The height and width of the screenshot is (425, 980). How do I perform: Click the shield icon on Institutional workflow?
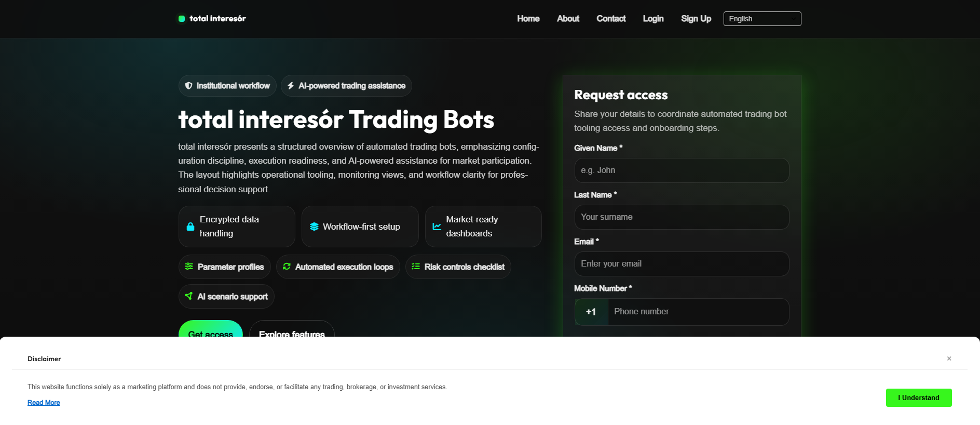coord(188,86)
